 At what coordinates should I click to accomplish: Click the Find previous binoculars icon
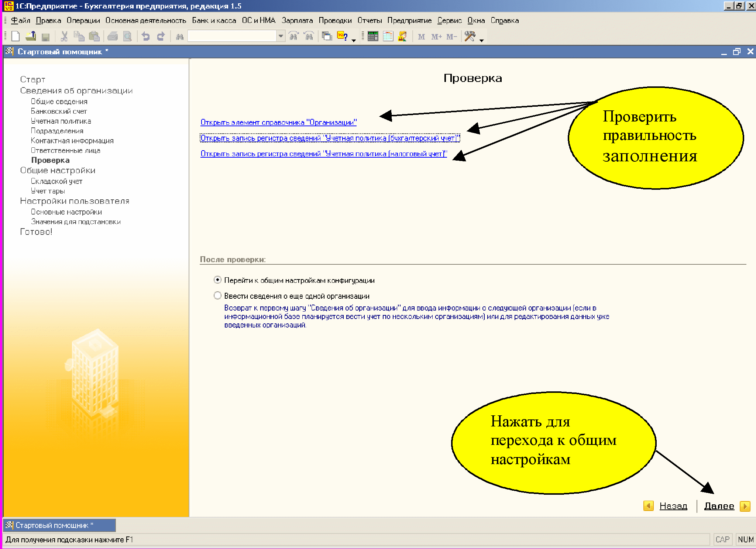309,36
